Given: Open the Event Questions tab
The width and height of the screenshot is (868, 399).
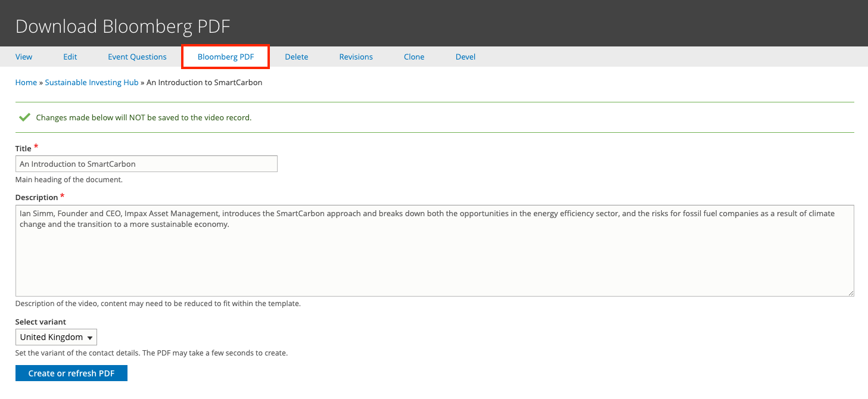Looking at the screenshot, I should [x=137, y=57].
